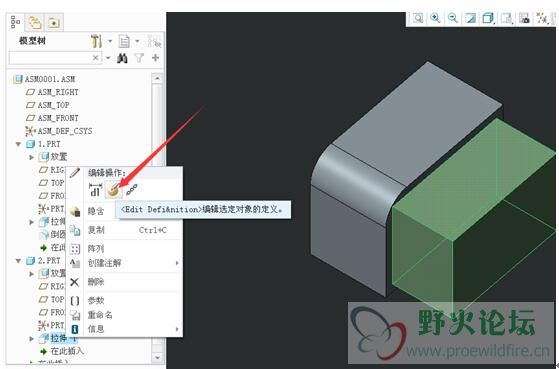Click the zoom out magnifier icon
The height and width of the screenshot is (369, 559).
[453, 18]
